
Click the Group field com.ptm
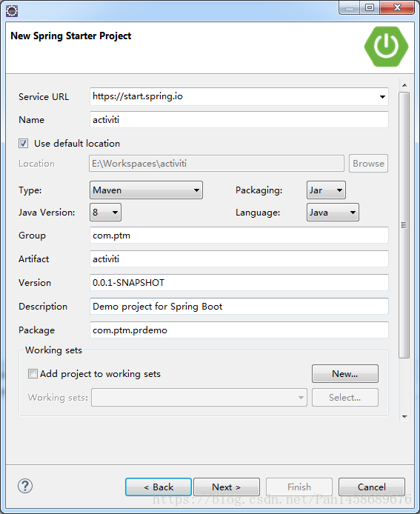[239, 236]
